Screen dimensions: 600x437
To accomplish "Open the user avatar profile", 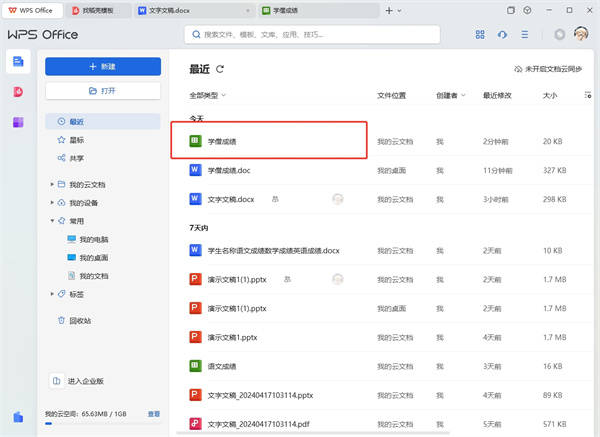I will pos(581,34).
